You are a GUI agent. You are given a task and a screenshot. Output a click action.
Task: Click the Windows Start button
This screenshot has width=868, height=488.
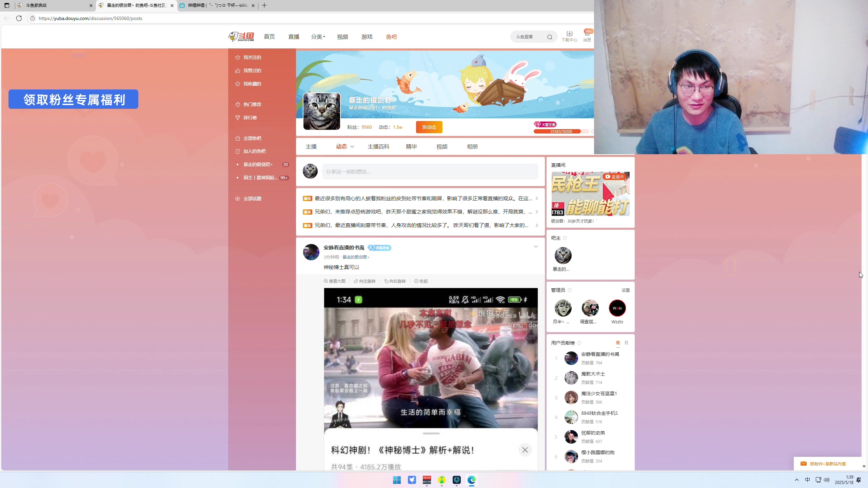[397, 480]
